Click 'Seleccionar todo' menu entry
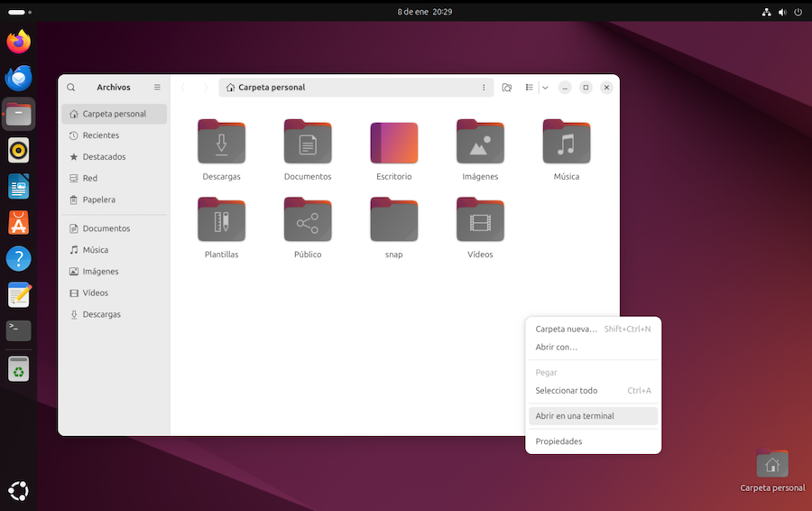The width and height of the screenshot is (812, 511). (566, 391)
